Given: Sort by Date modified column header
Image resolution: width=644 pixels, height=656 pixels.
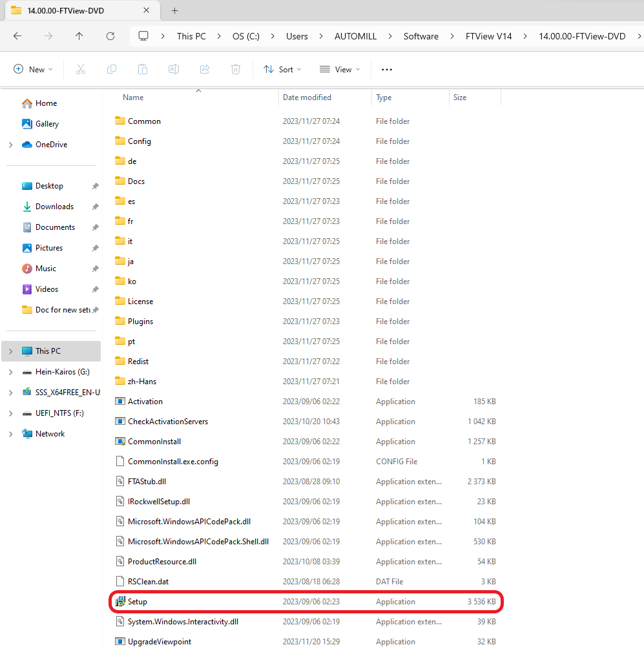Looking at the screenshot, I should click(x=307, y=97).
